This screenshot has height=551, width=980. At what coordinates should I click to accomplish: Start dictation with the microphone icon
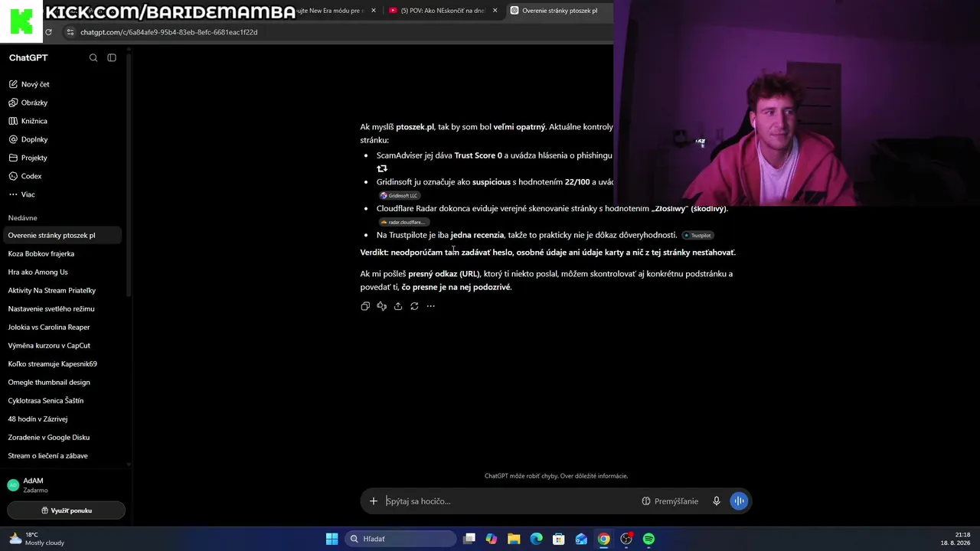point(717,501)
